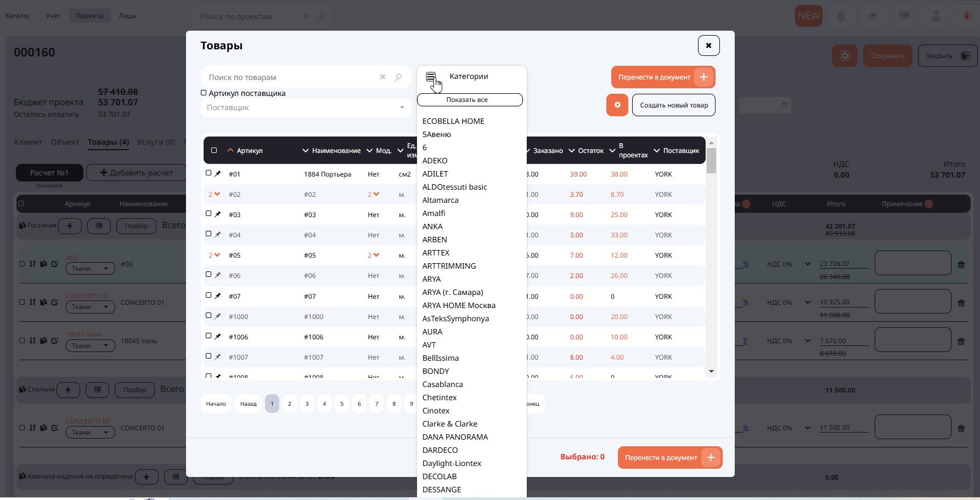Select ADEKO in the categories list
Image resolution: width=980 pixels, height=500 pixels.
pos(435,161)
